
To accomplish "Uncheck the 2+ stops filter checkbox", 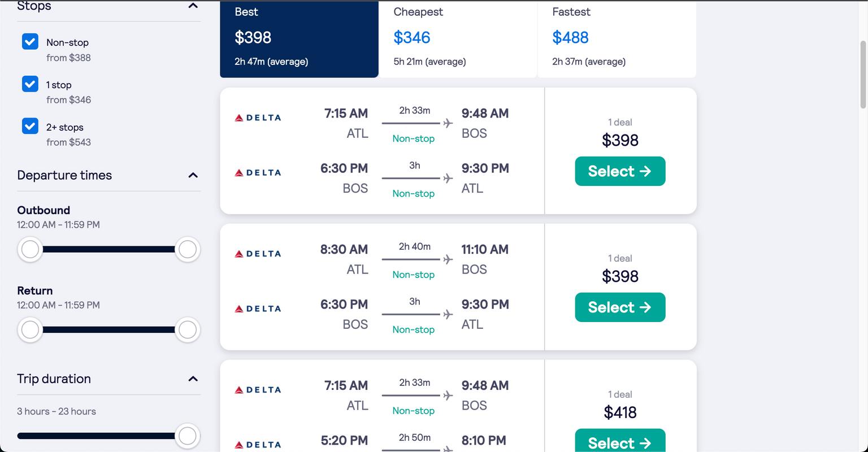I will [30, 126].
